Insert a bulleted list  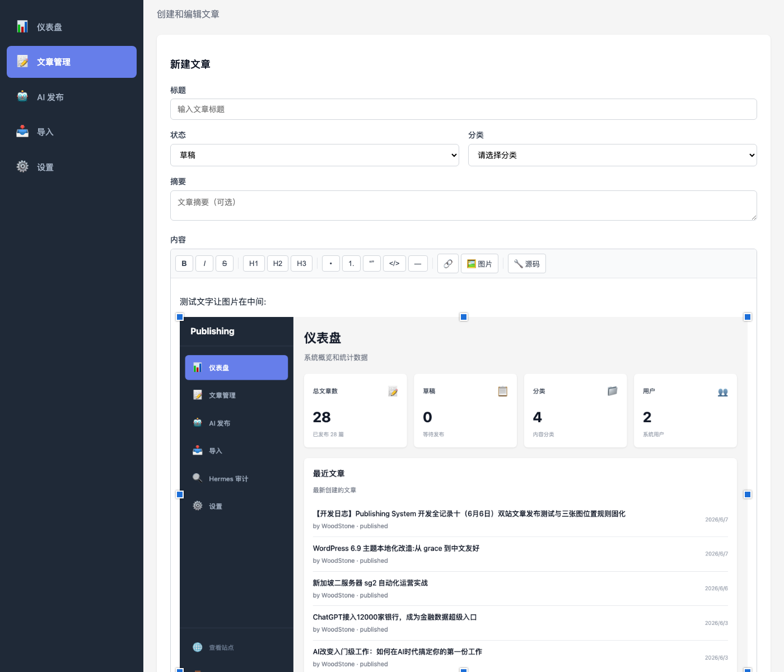[x=331, y=264]
